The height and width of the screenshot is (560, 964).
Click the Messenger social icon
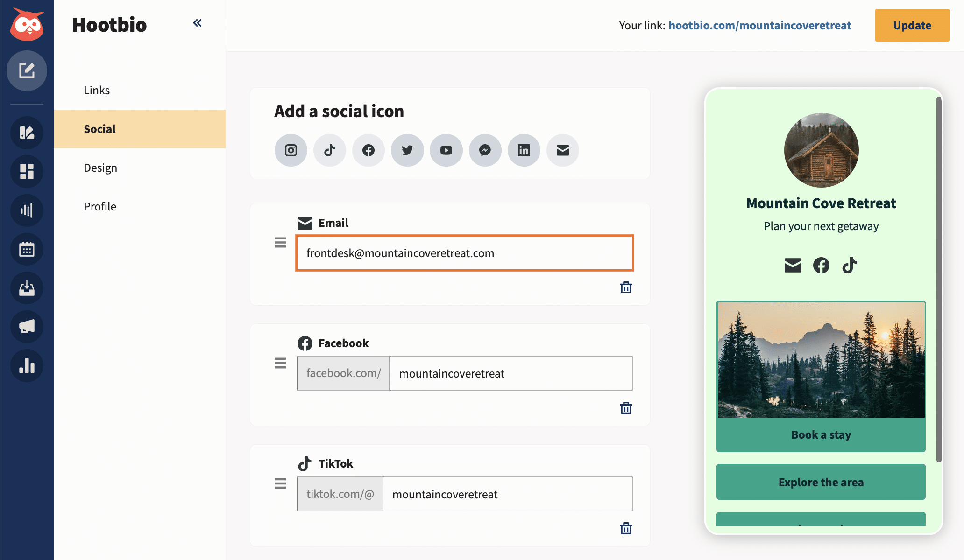click(x=486, y=150)
